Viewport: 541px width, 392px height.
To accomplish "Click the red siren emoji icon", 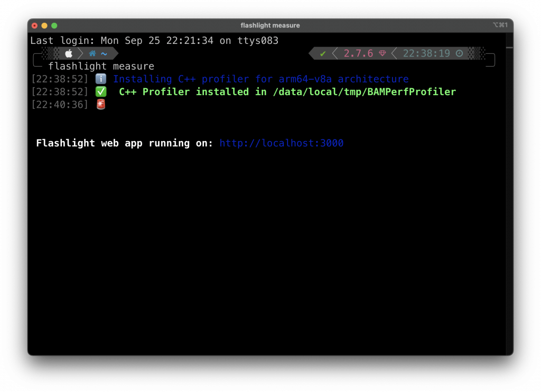I will point(101,104).
